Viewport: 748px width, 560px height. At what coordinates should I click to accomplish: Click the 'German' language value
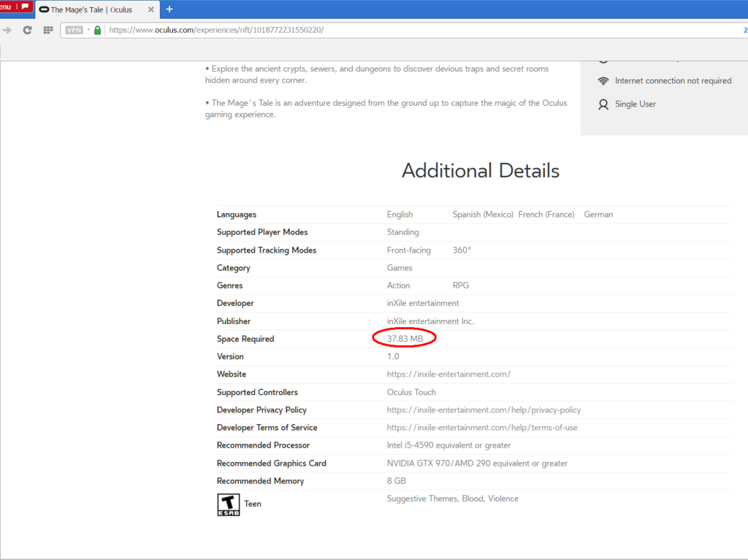click(598, 215)
